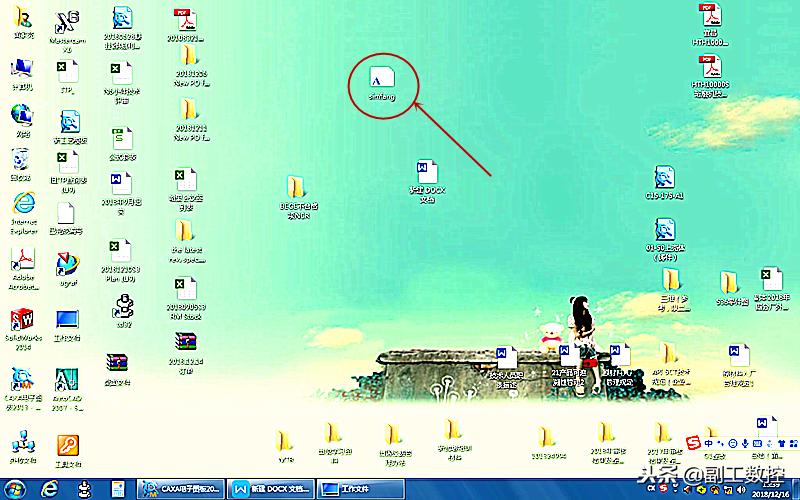The image size is (800, 500).
Task: Select the ugraf shortcut icon
Action: (x=68, y=268)
